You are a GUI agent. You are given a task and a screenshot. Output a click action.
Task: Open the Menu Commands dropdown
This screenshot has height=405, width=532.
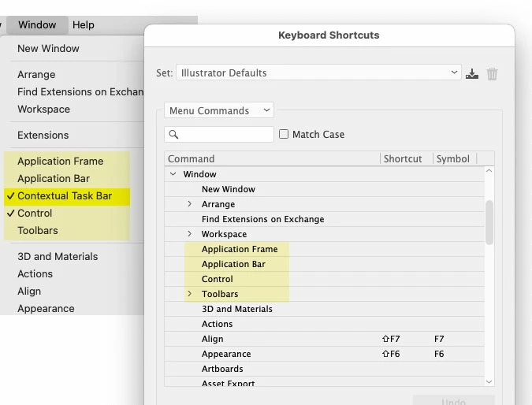[219, 110]
